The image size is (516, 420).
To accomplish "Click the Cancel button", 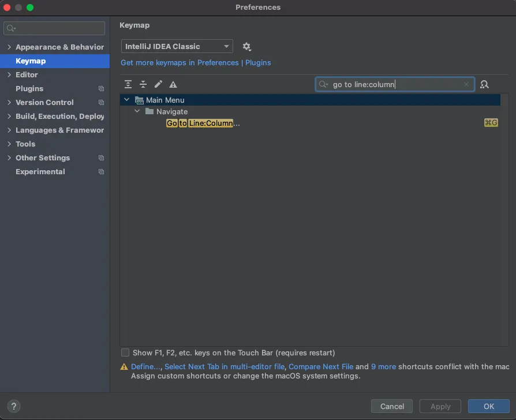I will point(391,406).
